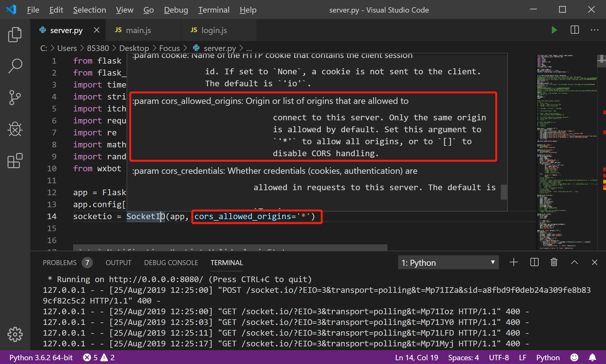Open the Search view in activity bar
This screenshot has width=606, height=364.
click(15, 66)
